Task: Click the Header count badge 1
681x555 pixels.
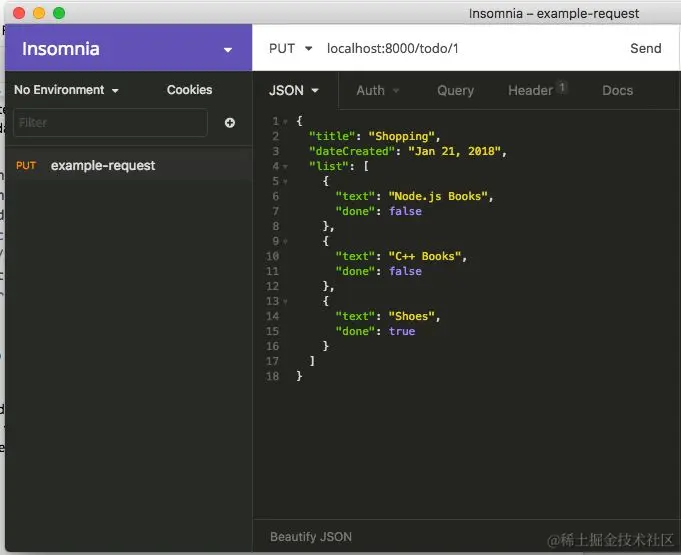Action: (x=562, y=87)
